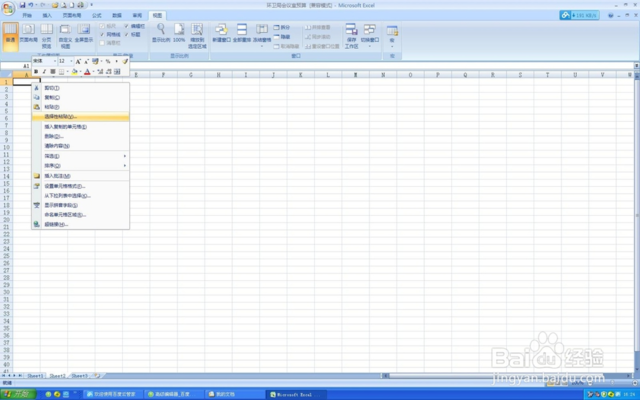Click the center align button in mini toolbar
Image resolution: width=640 pixels, height=400 pixels.
click(53, 71)
